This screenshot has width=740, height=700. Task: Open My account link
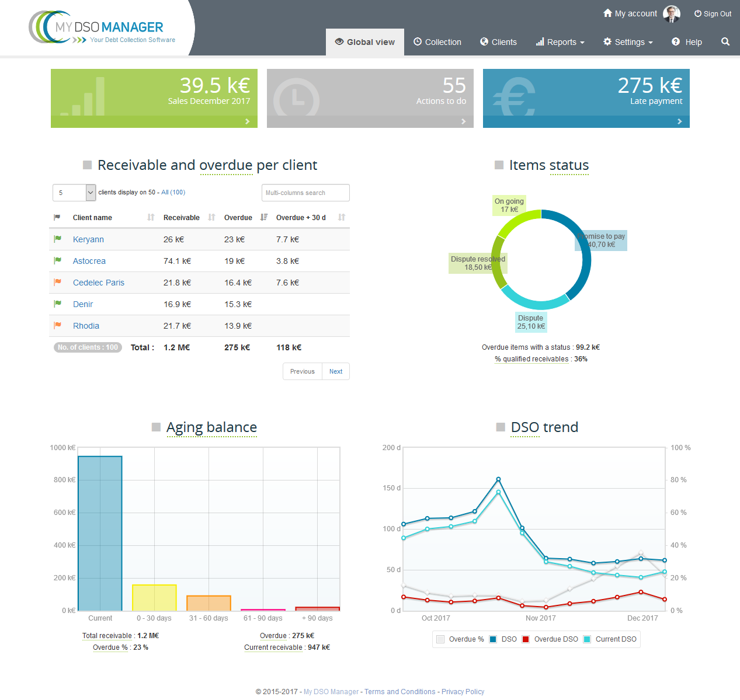[x=630, y=13]
